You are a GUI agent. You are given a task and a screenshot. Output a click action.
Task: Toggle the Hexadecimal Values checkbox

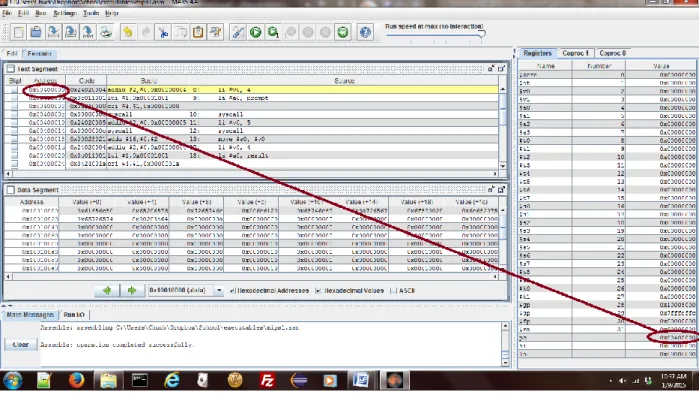[x=318, y=291]
